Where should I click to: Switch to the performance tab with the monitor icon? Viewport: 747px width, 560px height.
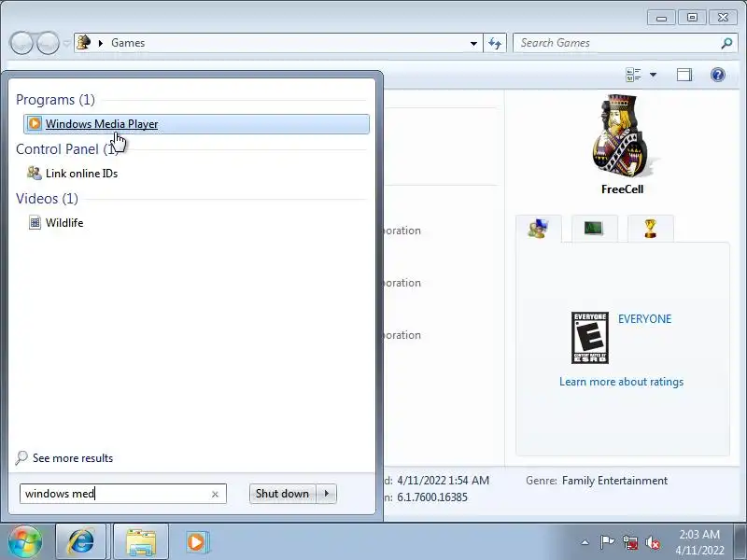594,229
